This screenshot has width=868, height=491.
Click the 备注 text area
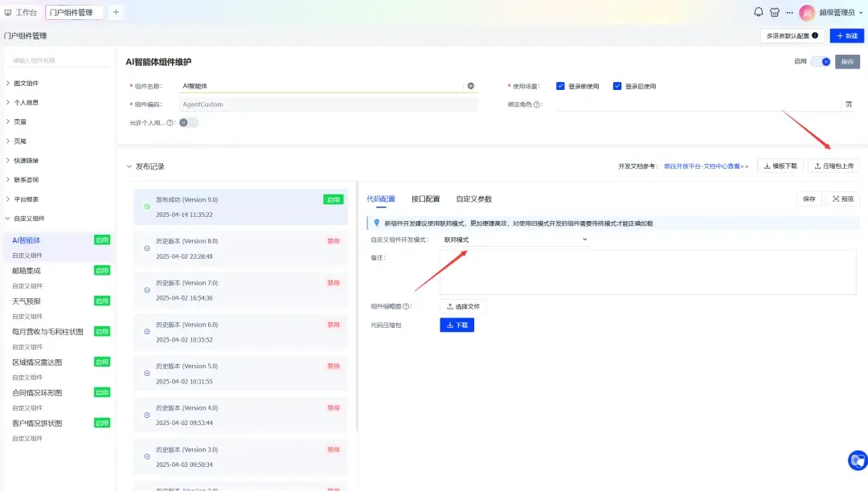click(649, 272)
